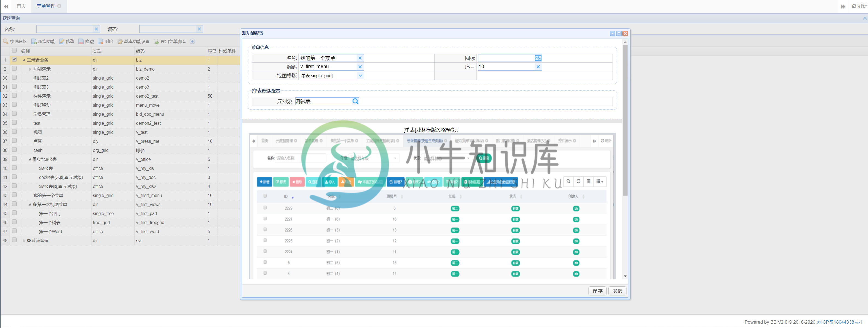Image resolution: width=868 pixels, height=328 pixels.
Task: Collapse the quick query panel chevrons
Action: (865, 18)
